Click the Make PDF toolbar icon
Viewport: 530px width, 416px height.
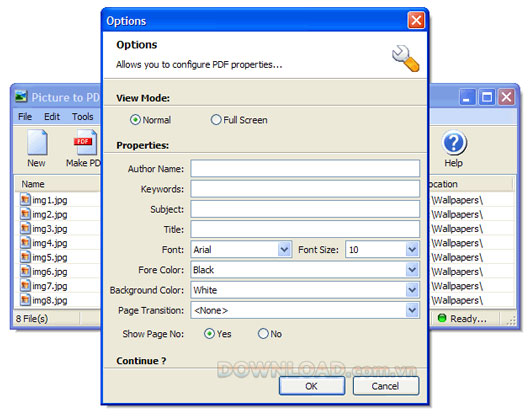85,143
